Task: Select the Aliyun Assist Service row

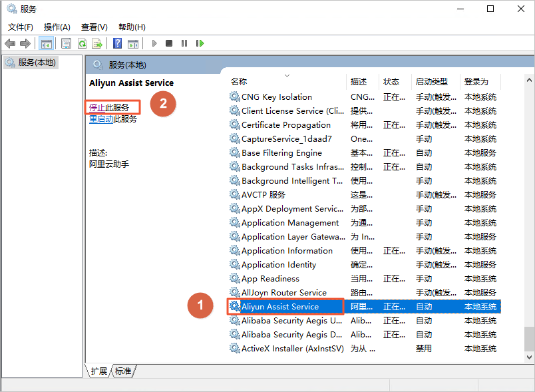Action: [x=280, y=307]
